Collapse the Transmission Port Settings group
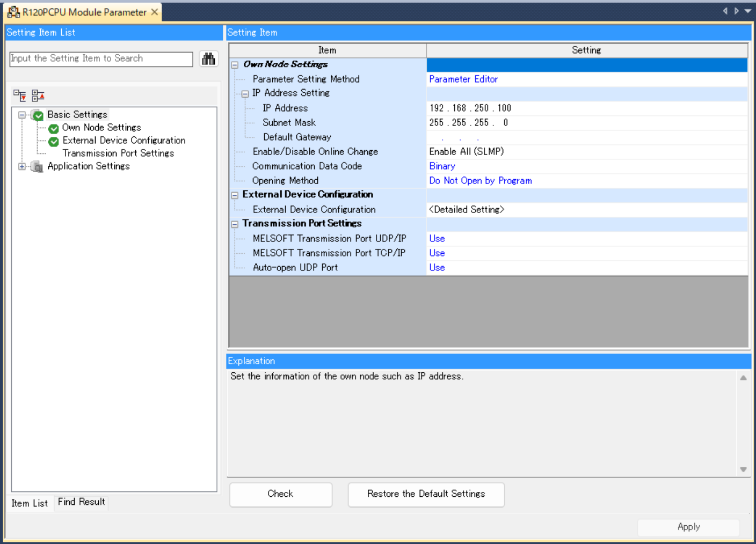Viewport: 756px width, 544px height. coord(235,224)
